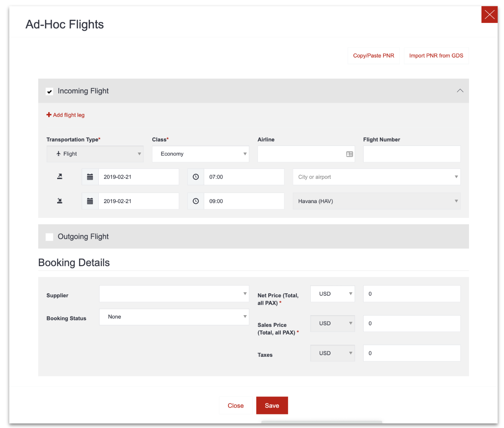
Task: Click the Net Price amount field
Action: point(412,294)
